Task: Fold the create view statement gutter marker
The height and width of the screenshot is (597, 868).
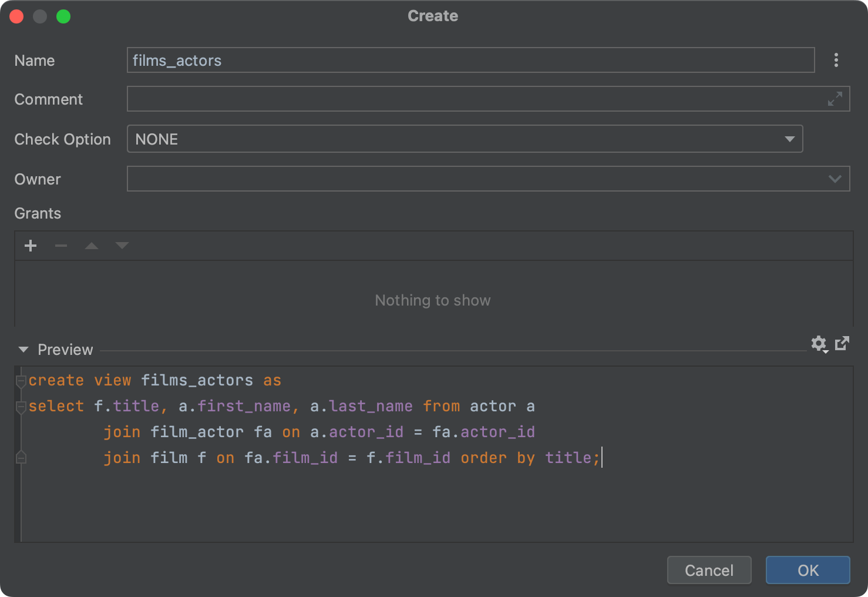Action: [x=21, y=381]
